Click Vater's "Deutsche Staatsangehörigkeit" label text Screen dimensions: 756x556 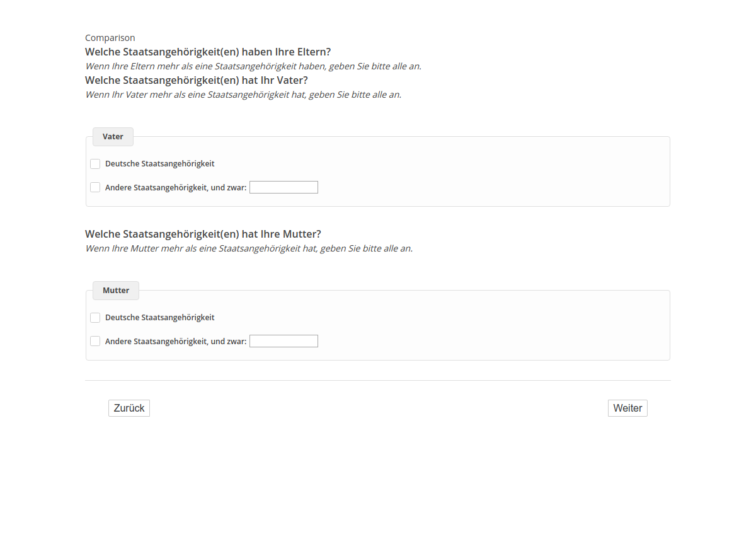pyautogui.click(x=160, y=164)
